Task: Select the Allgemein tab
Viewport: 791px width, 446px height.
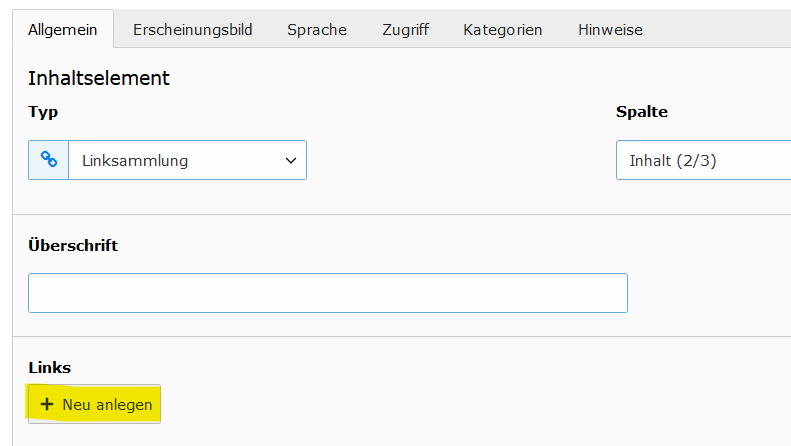Action: tap(63, 29)
